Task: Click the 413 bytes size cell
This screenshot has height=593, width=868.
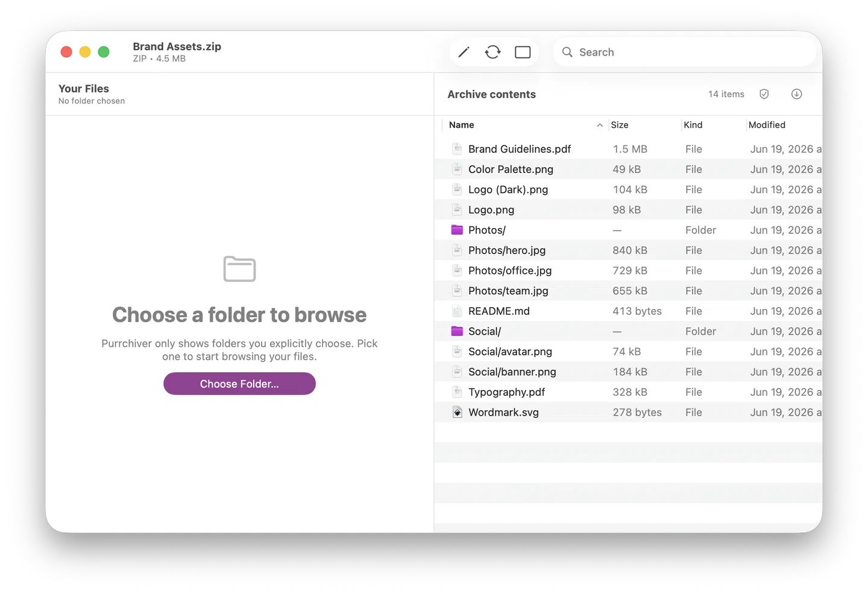Action: pos(637,311)
